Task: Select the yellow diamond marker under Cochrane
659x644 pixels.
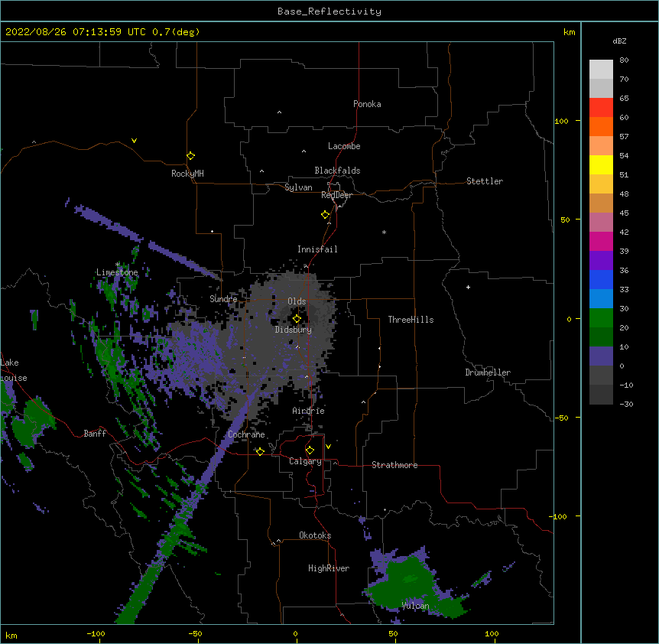Action: point(260,451)
